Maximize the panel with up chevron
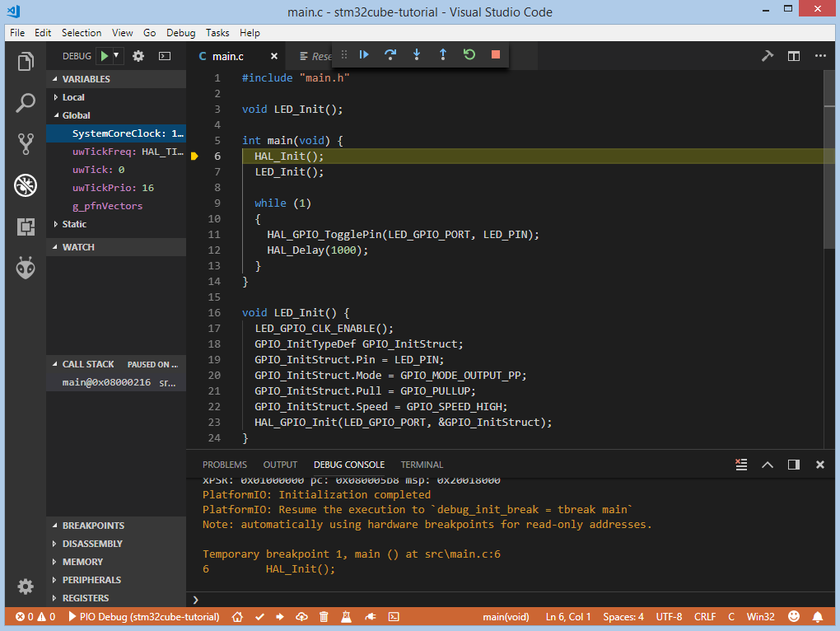The width and height of the screenshot is (840, 631). pos(768,465)
